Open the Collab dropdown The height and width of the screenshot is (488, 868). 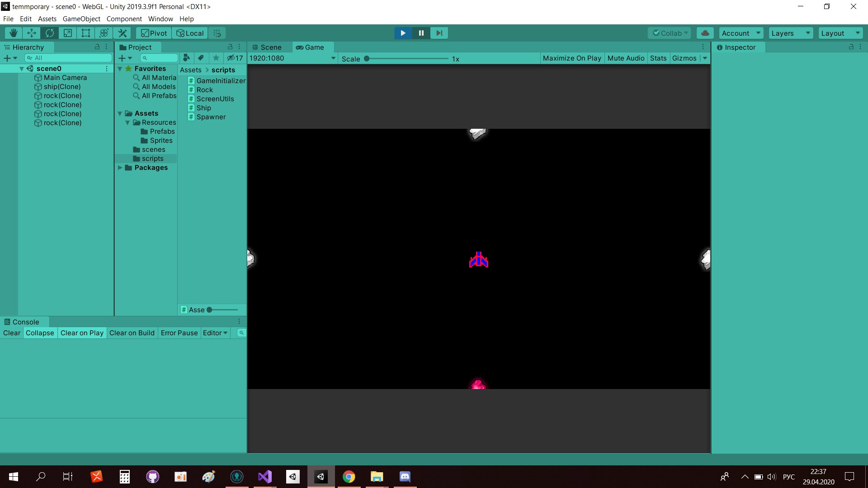point(670,33)
